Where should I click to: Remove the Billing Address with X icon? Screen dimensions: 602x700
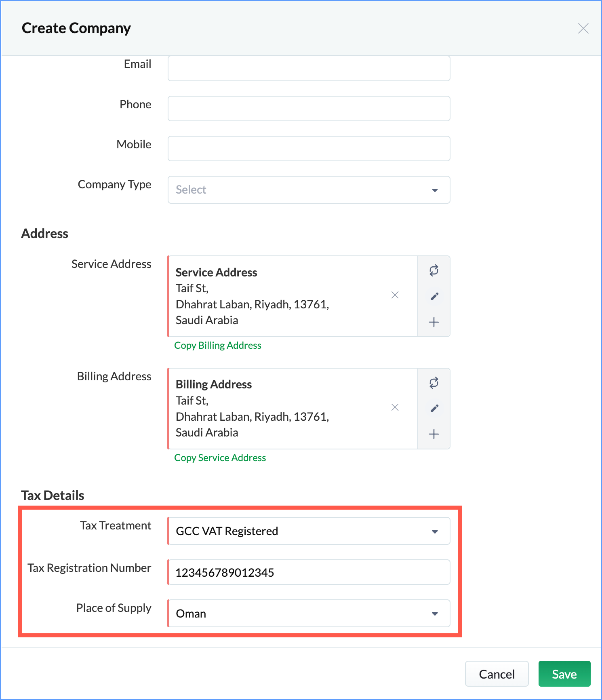395,407
